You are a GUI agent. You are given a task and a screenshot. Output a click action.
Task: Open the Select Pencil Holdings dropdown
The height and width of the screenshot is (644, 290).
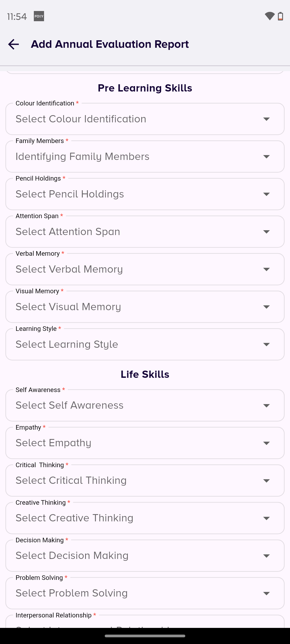click(x=145, y=194)
